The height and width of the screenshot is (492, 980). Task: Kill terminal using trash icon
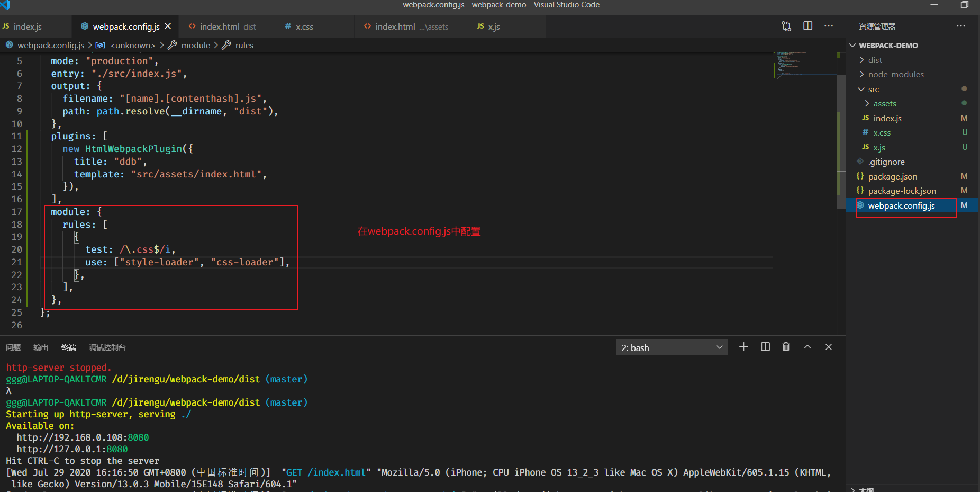click(x=786, y=347)
